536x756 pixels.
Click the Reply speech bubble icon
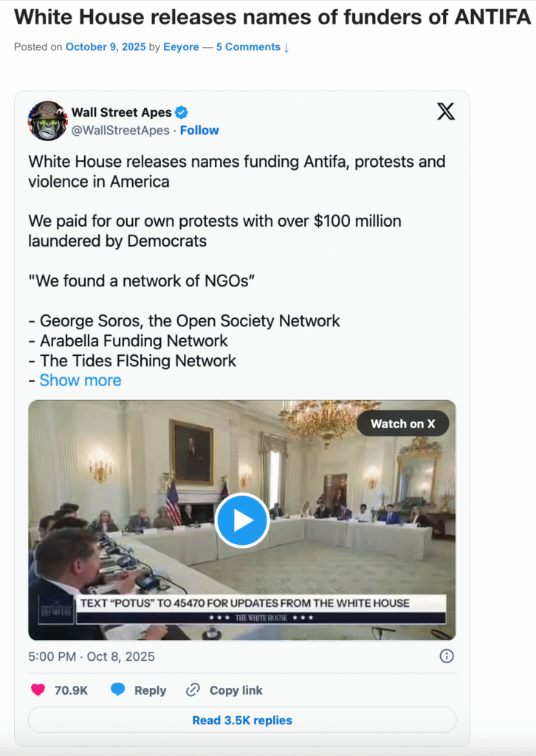pos(118,690)
